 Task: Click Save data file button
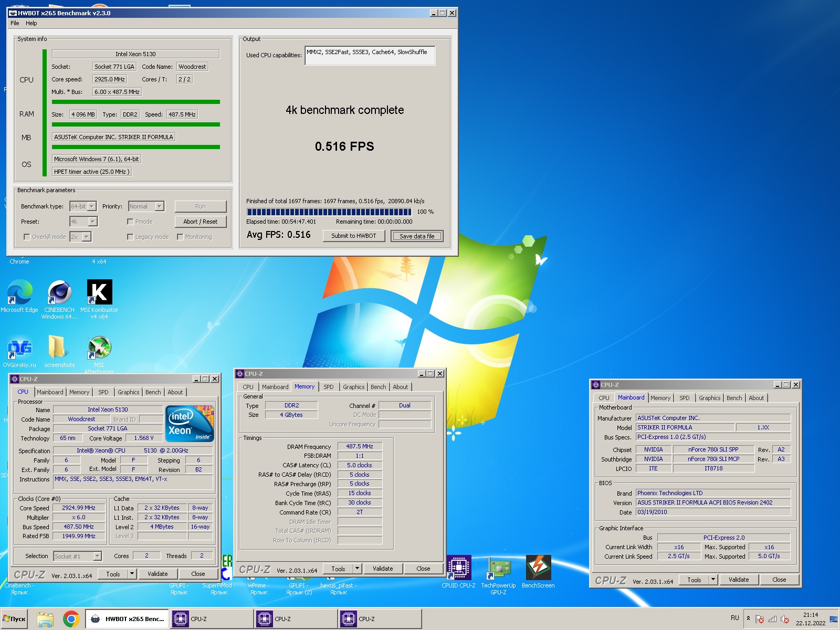417,236
